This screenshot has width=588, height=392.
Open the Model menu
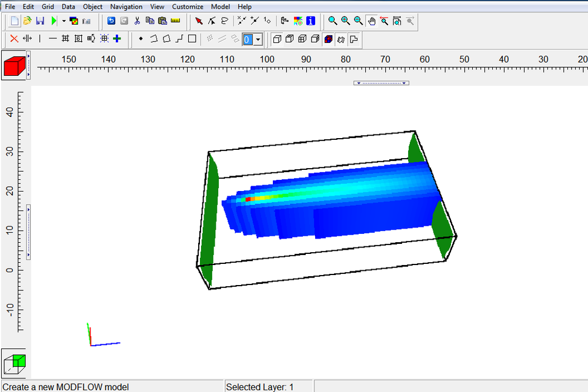[x=220, y=6]
